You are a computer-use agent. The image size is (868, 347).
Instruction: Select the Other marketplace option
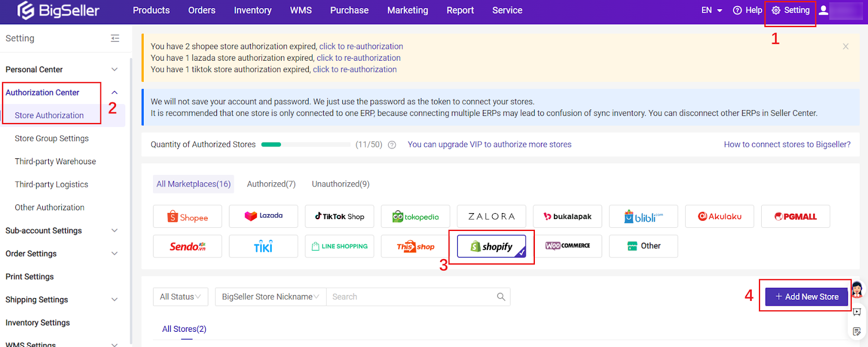[643, 246]
